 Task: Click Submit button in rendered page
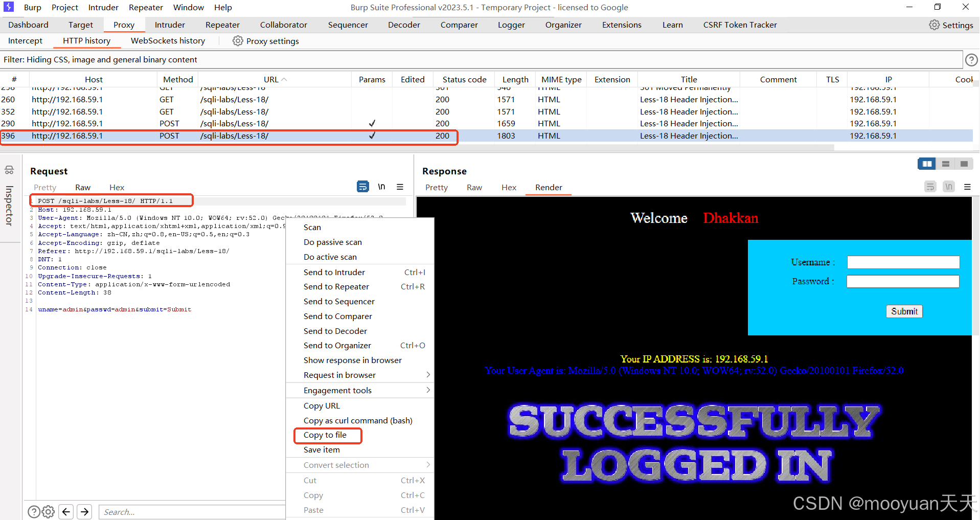[904, 311]
